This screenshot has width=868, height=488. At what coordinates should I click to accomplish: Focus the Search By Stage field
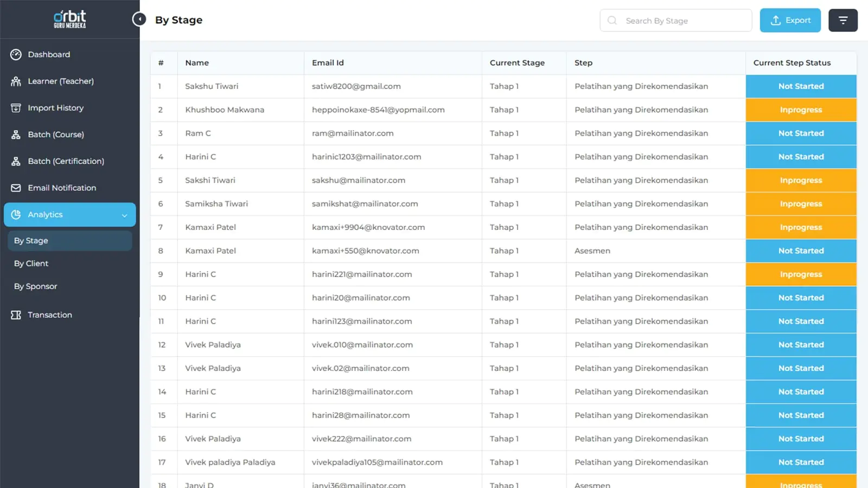675,21
